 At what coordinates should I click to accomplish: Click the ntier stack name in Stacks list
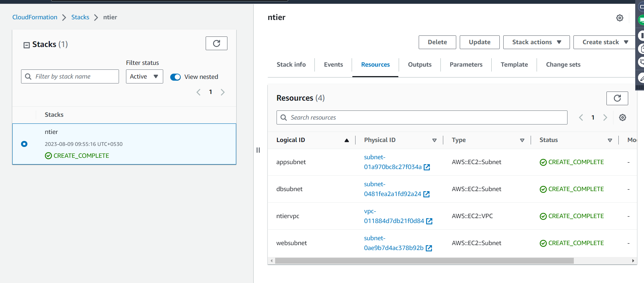[51, 132]
